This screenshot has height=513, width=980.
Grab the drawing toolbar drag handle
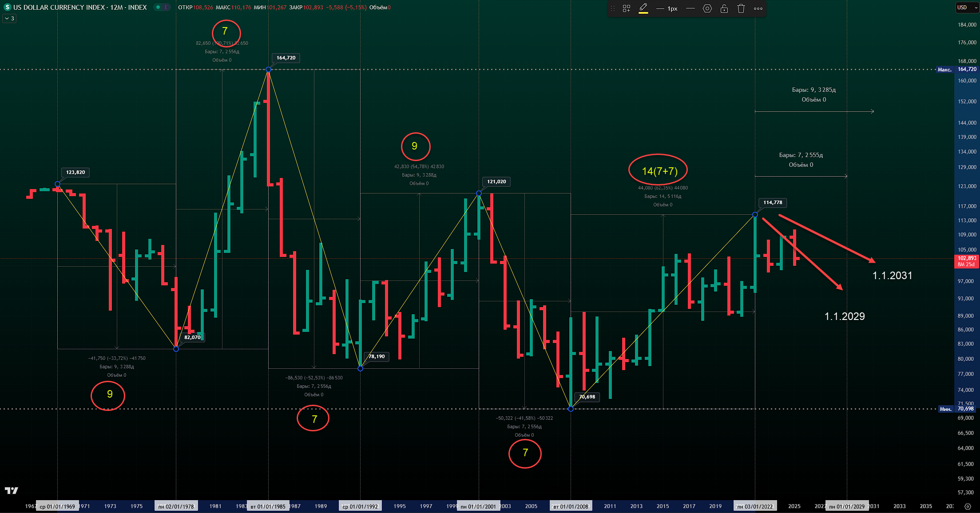[613, 8]
